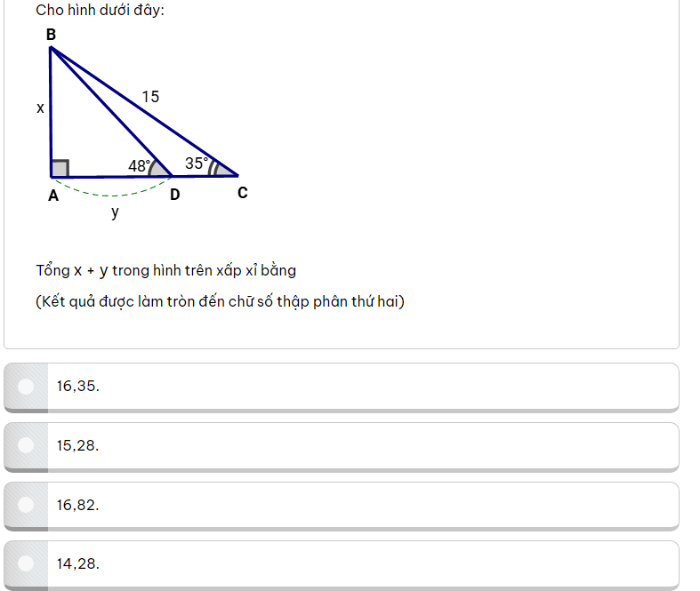
Task: Click vertex label A in the figure
Action: click(52, 195)
